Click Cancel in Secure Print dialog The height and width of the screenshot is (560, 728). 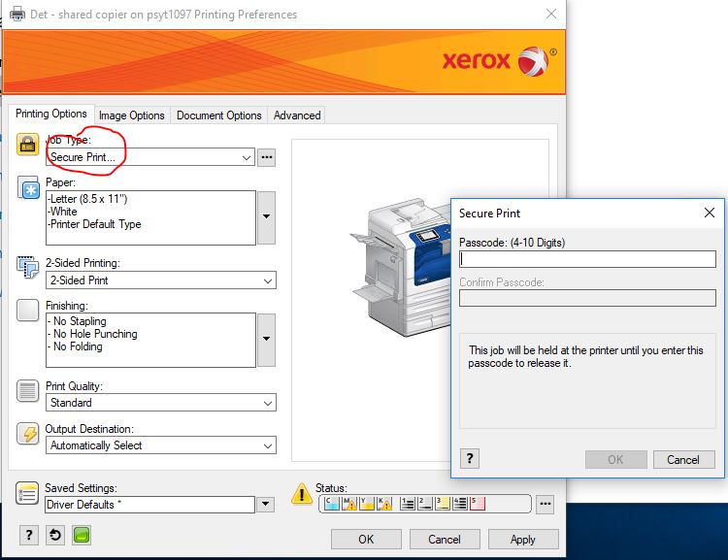pos(683,459)
